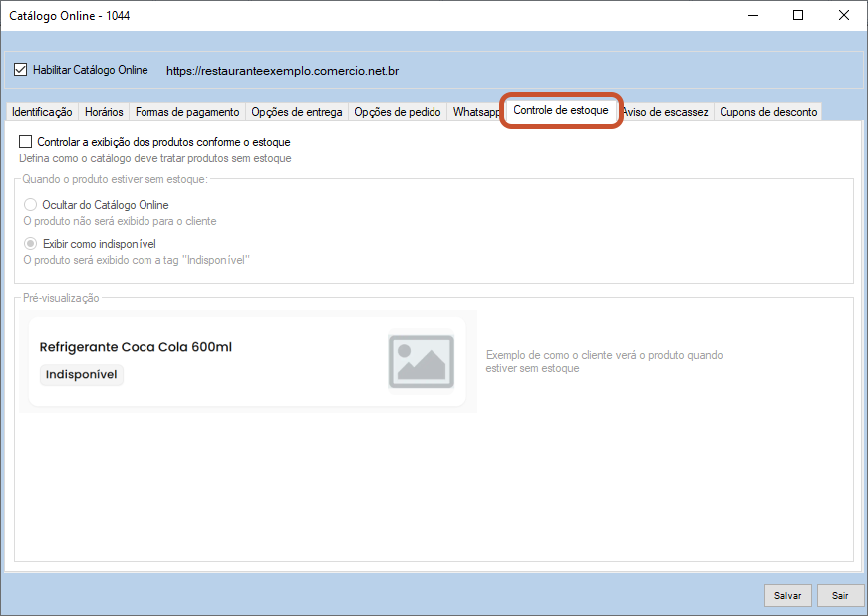Click Refrigerante Coca Cola 600ml title
Screen dimensions: 868x616
click(x=136, y=347)
